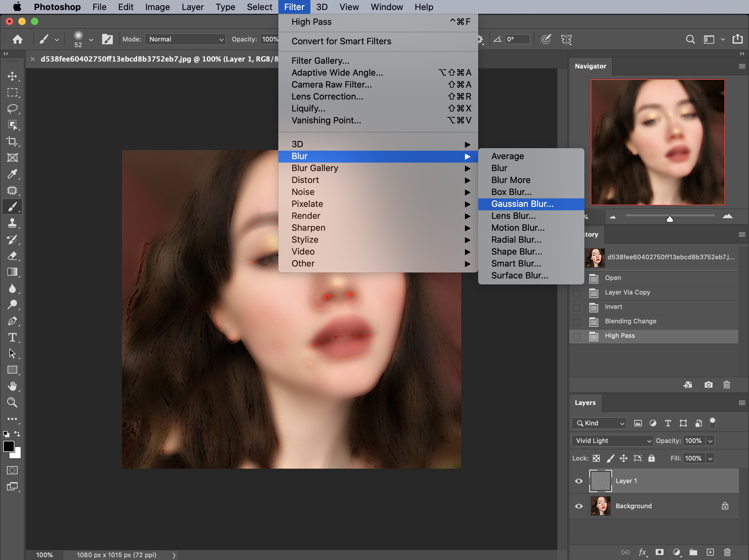Screen dimensions: 749x560
Task: Create new adjustment layer icon
Action: point(676,552)
